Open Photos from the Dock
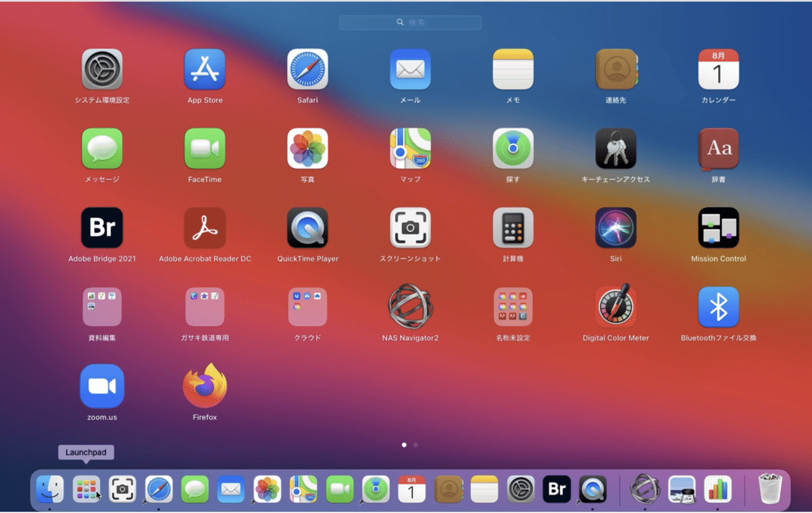The width and height of the screenshot is (812, 513). click(267, 489)
